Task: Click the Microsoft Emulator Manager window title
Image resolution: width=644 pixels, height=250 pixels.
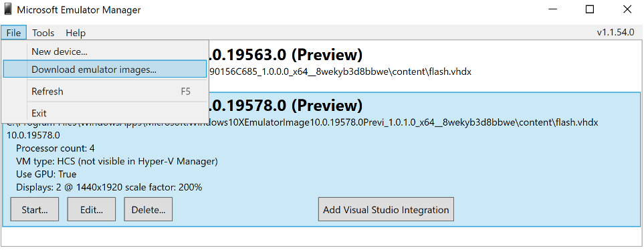Action: click(79, 10)
